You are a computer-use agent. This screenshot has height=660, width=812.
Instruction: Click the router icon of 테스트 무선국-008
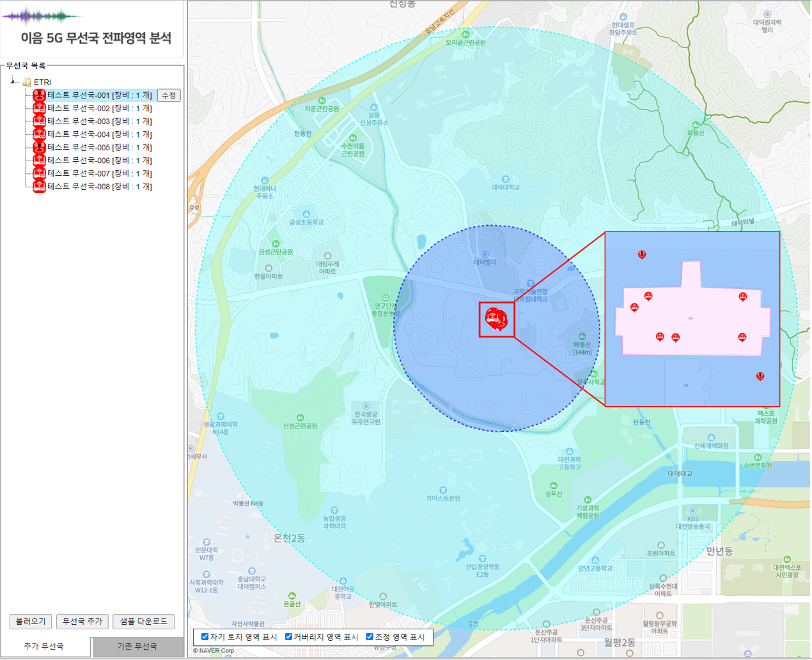39,186
